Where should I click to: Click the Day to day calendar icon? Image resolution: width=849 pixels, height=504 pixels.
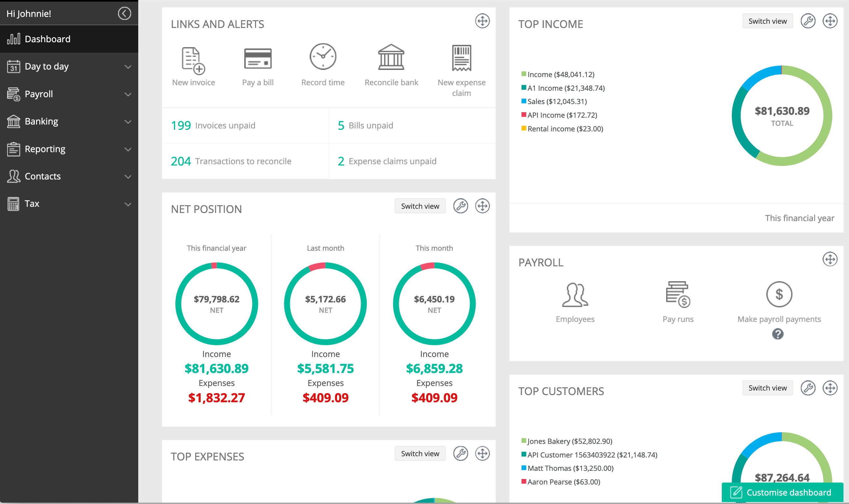[x=14, y=67]
